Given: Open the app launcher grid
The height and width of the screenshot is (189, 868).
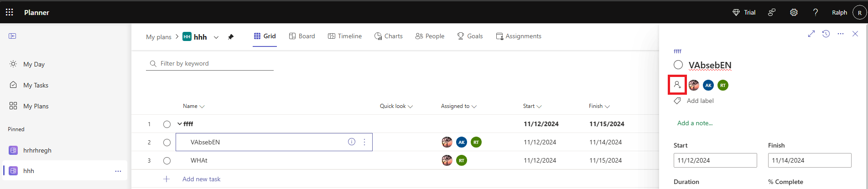Looking at the screenshot, I should (x=9, y=12).
